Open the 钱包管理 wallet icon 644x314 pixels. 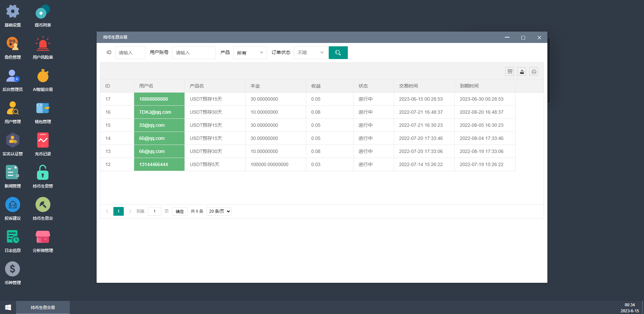click(43, 109)
